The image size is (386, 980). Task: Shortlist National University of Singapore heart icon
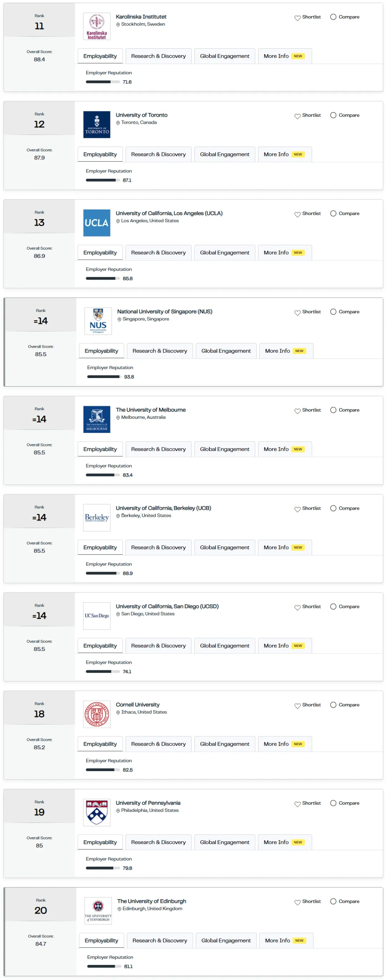297,312
